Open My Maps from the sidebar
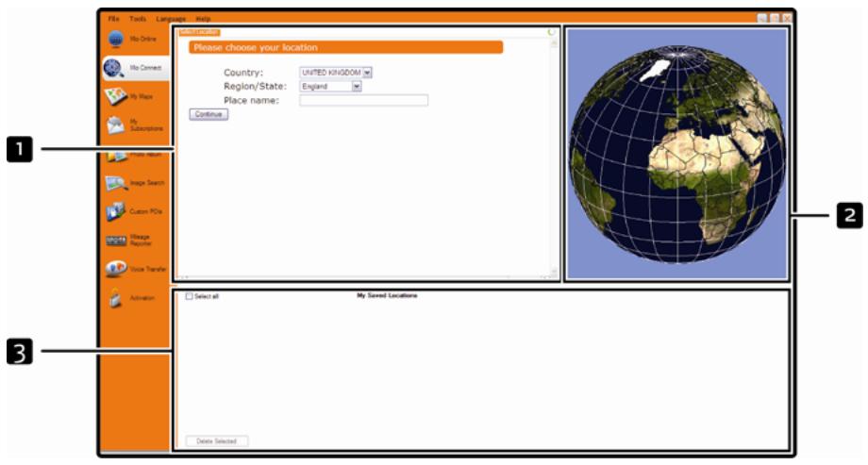 pos(129,97)
